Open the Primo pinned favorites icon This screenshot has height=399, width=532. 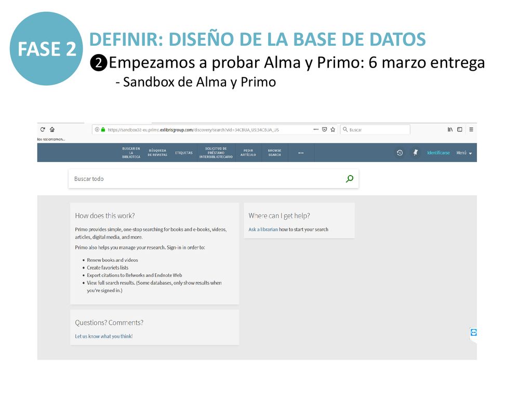[415, 153]
